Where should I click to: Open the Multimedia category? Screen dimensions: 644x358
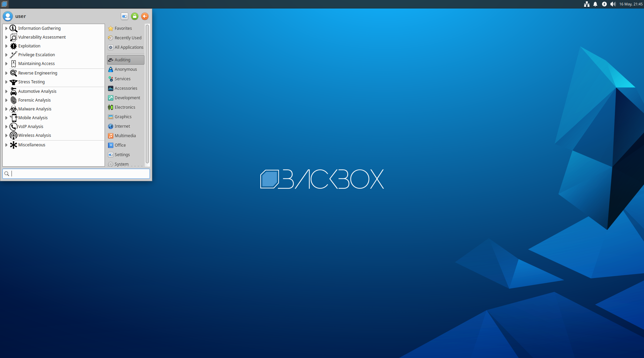pos(126,136)
